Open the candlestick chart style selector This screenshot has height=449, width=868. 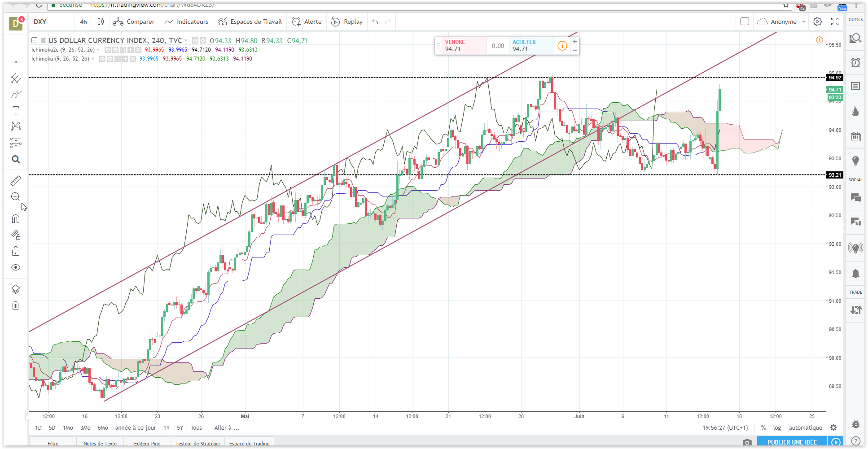(101, 22)
